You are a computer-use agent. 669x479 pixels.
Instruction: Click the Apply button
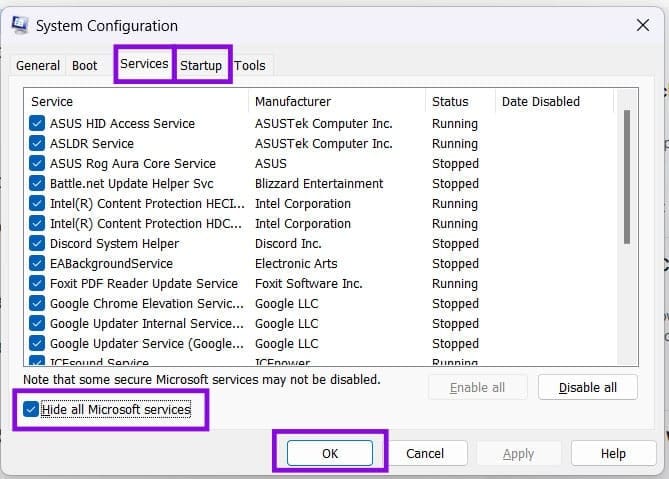coord(518,454)
